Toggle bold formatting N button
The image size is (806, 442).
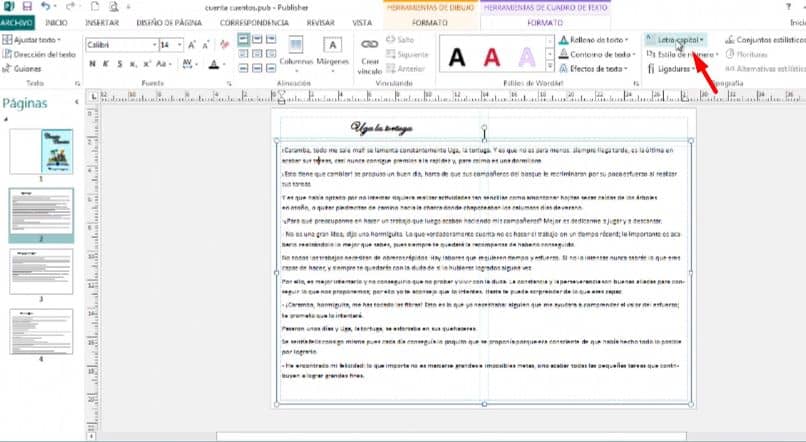tap(92, 64)
